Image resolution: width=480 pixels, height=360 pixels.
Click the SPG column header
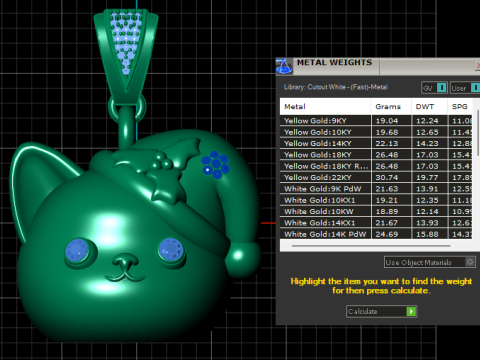[460, 107]
